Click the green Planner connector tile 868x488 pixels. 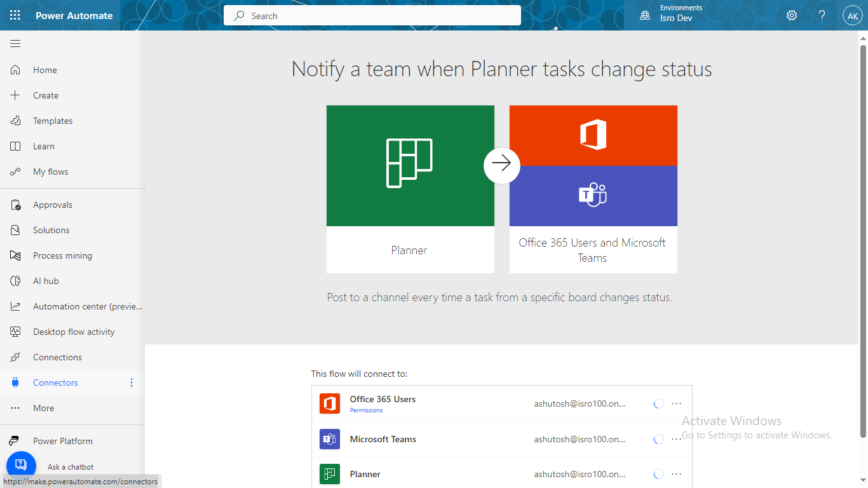[410, 166]
